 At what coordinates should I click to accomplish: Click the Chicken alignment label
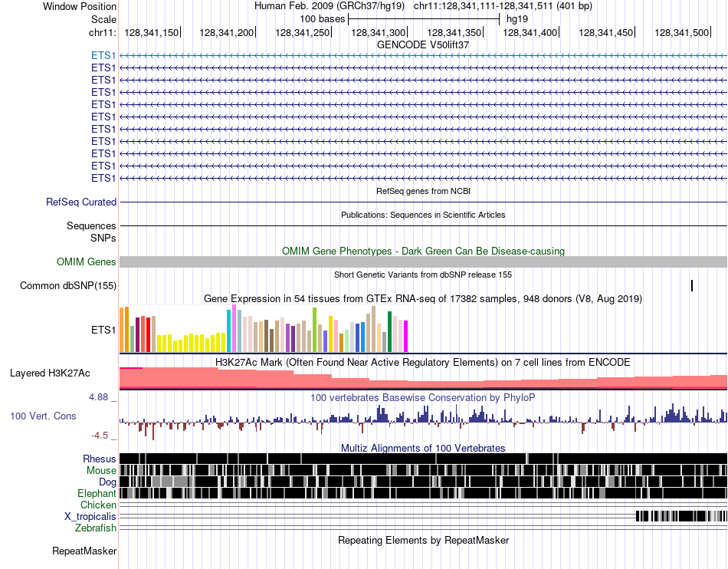click(98, 505)
